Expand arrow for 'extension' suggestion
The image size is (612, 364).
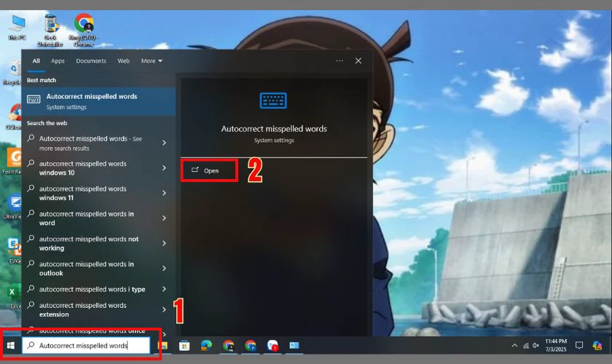[x=165, y=310]
